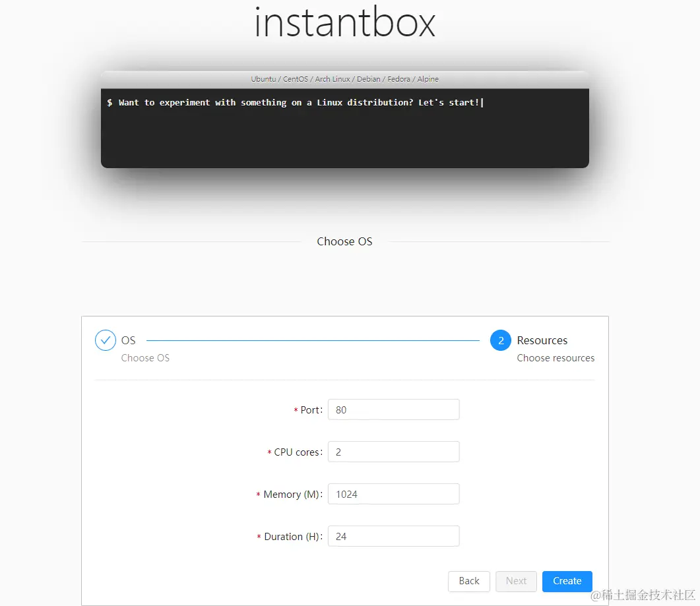Focus the Port input field
700x606 pixels.
tap(393, 409)
